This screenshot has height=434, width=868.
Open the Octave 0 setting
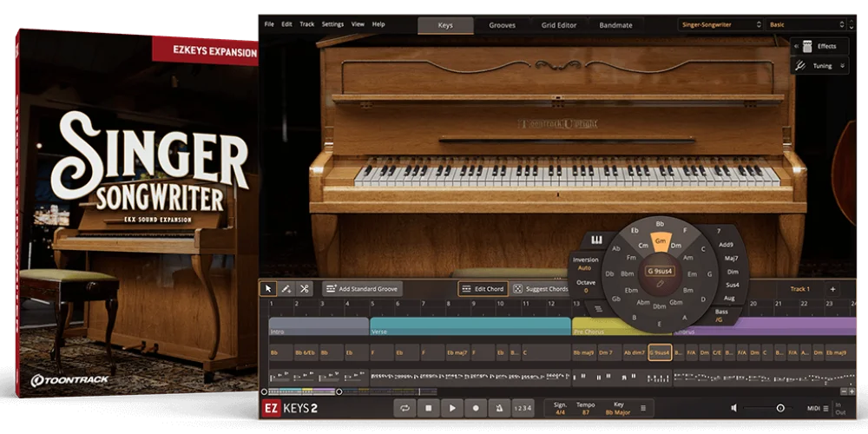tap(586, 286)
